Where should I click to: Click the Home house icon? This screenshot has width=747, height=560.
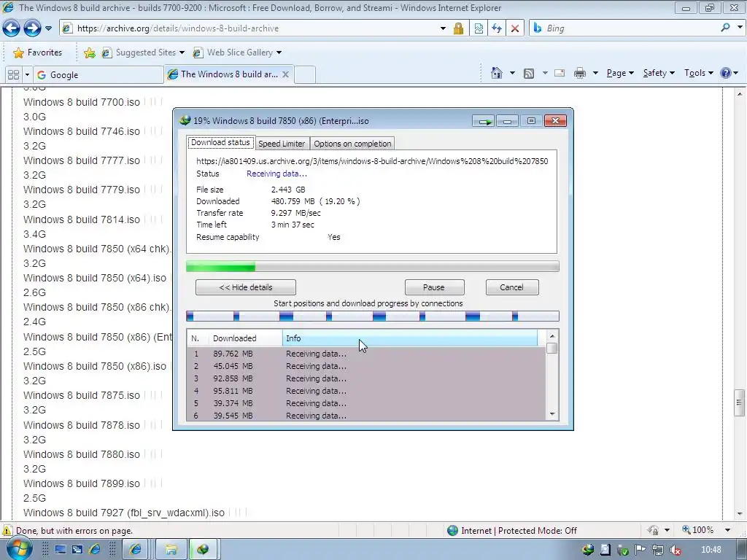[x=496, y=73]
